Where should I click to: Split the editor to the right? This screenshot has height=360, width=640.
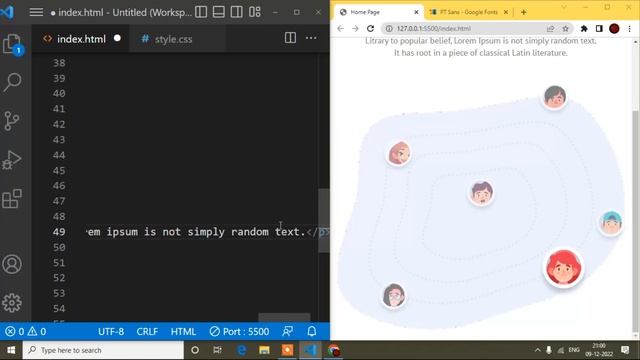pos(290,38)
